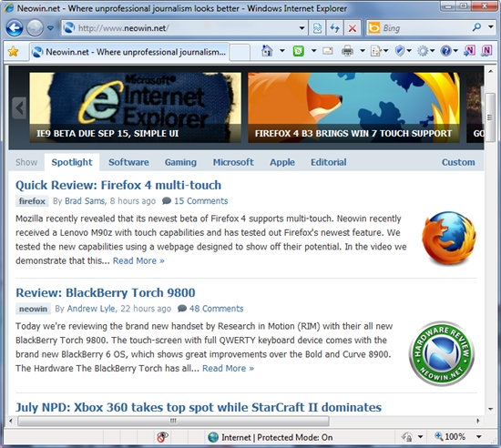Click the Firefox logo article thumbnail
The height and width of the screenshot is (448, 501).
[448, 238]
